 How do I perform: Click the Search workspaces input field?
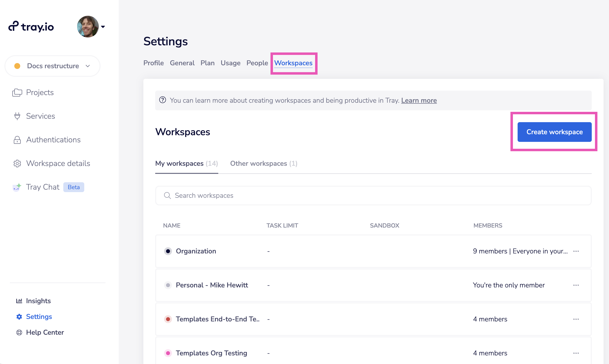(x=373, y=196)
